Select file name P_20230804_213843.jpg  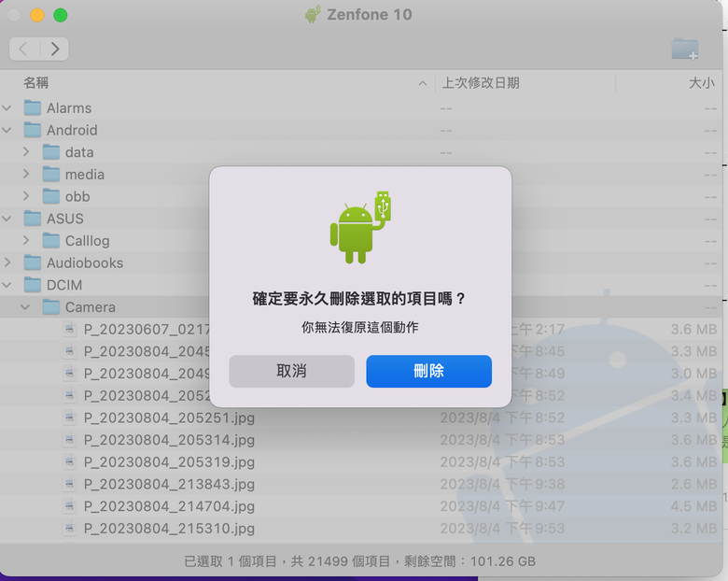coord(169,484)
